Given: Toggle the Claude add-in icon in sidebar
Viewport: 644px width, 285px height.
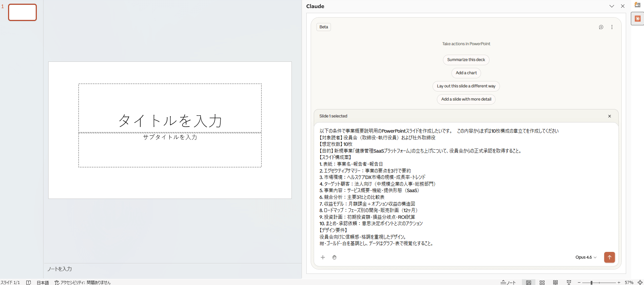Looking at the screenshot, I should coord(638,19).
